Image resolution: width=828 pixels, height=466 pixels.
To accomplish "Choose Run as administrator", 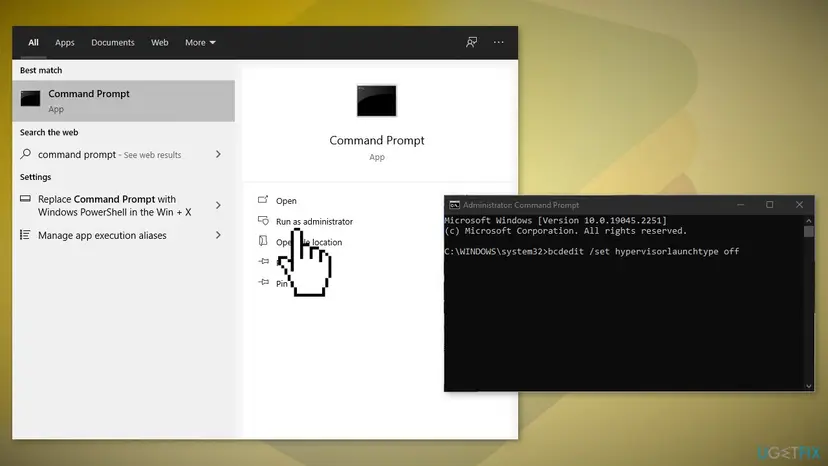I will (x=314, y=221).
